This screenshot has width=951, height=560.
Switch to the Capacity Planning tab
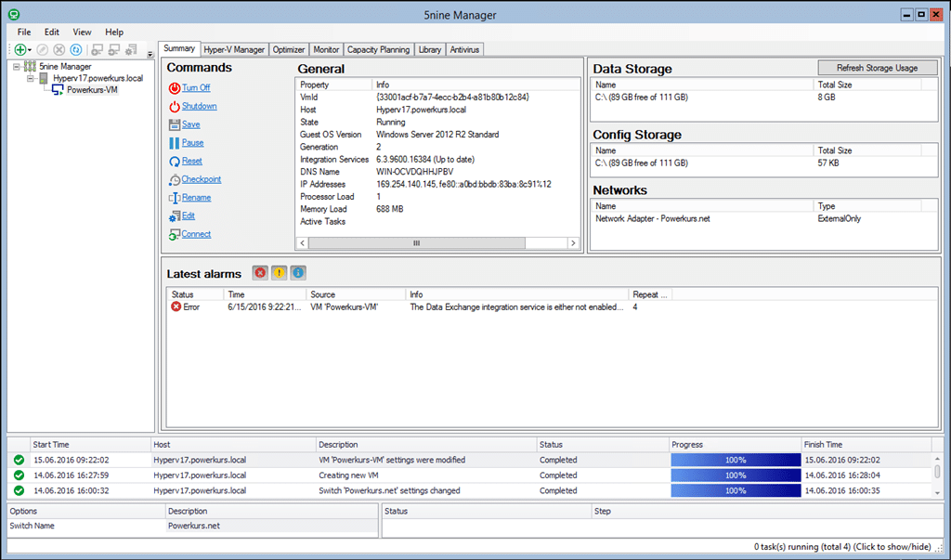click(x=379, y=50)
